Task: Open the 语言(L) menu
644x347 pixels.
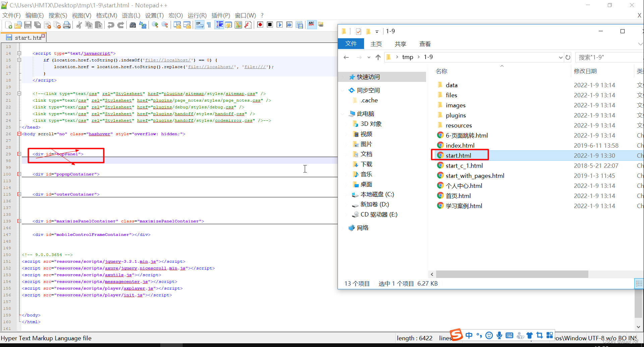Action: point(131,15)
